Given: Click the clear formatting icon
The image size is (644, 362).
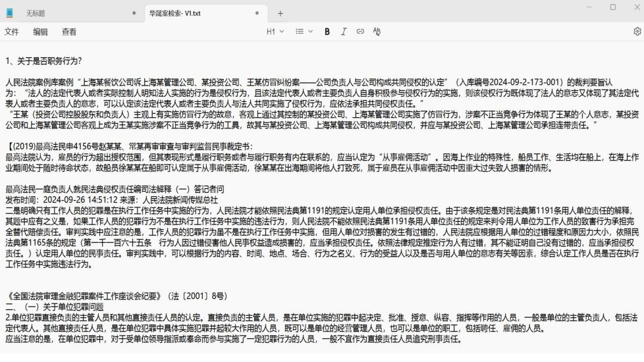Looking at the screenshot, I should (377, 31).
